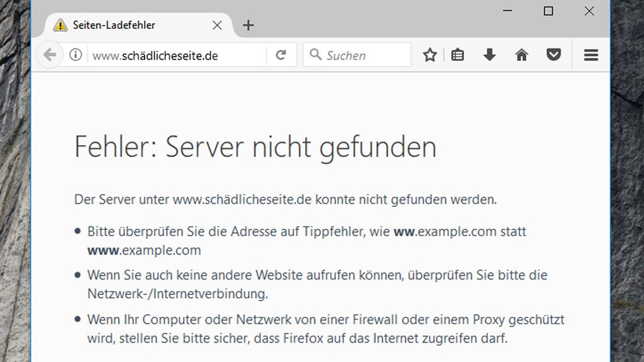This screenshot has height=362, width=644.
Task: Close the Firefox window
Action: [x=589, y=11]
